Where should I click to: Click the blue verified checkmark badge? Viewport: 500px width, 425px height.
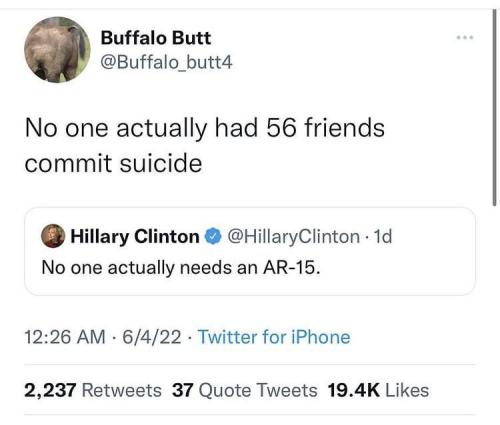(x=213, y=236)
